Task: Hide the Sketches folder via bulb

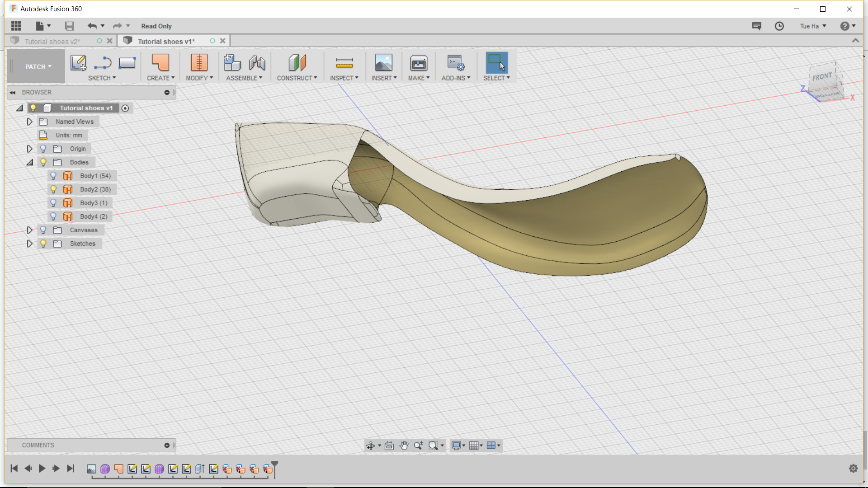Action: [x=43, y=244]
